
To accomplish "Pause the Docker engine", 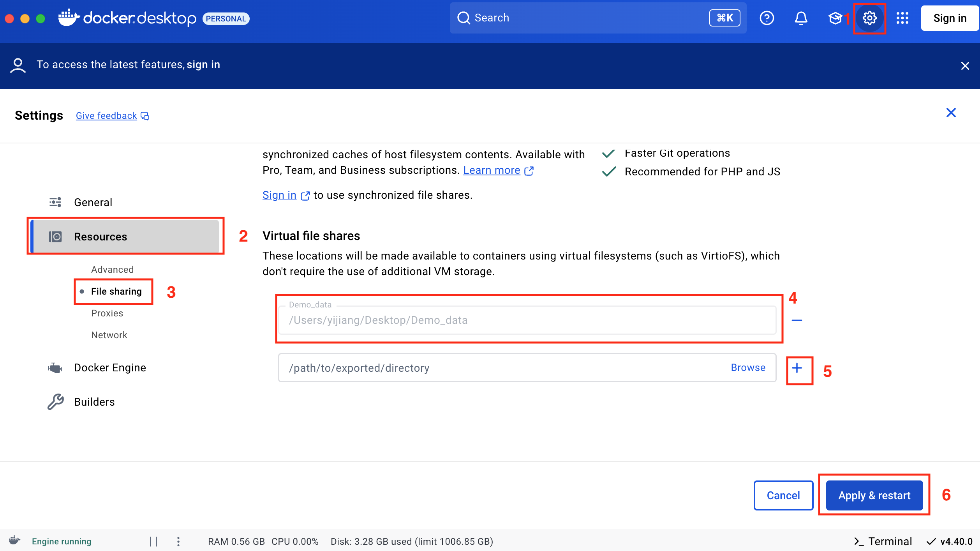I will coord(153,541).
